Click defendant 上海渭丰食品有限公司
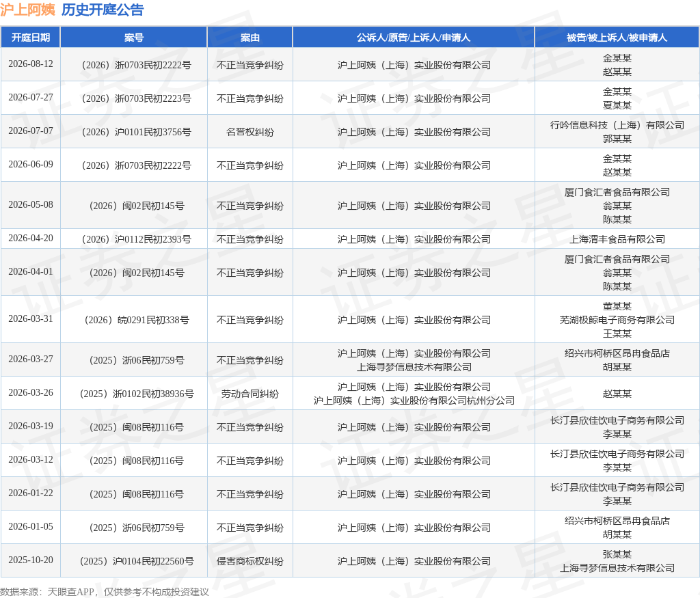 (617, 239)
